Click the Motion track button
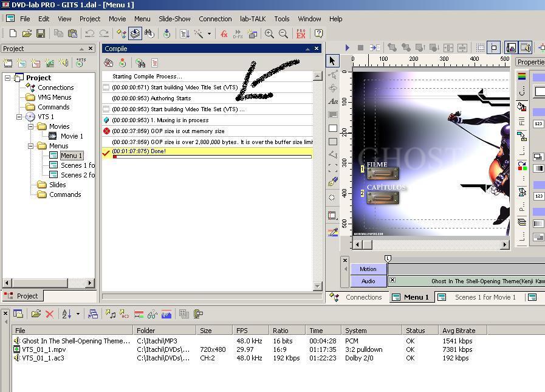The image size is (545, 392). pyautogui.click(x=368, y=269)
